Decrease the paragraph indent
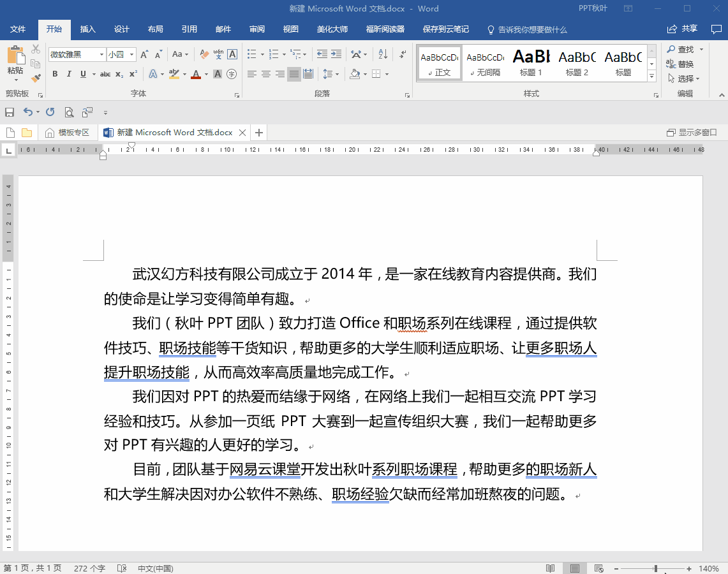The image size is (728, 574). tap(322, 54)
